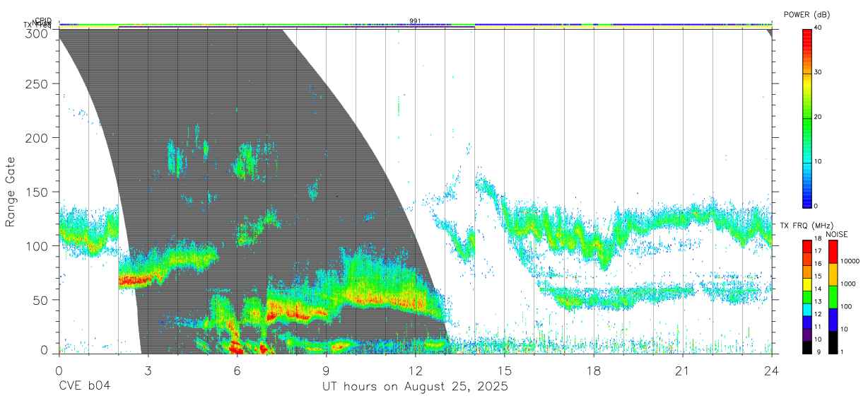Click the 'NOISE' legend title
The height and width of the screenshot is (401, 868).
pyautogui.click(x=836, y=234)
